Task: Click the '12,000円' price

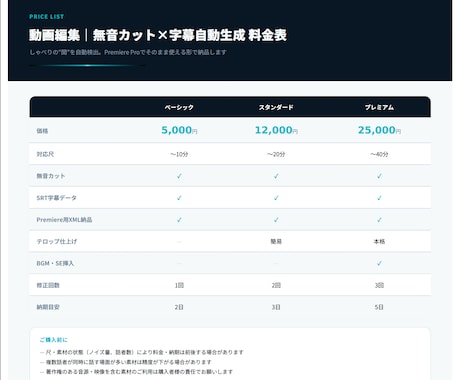Action: point(276,130)
